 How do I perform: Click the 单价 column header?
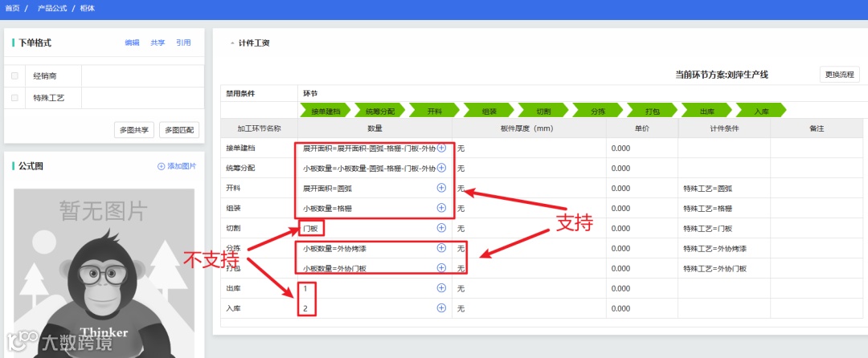click(x=642, y=128)
